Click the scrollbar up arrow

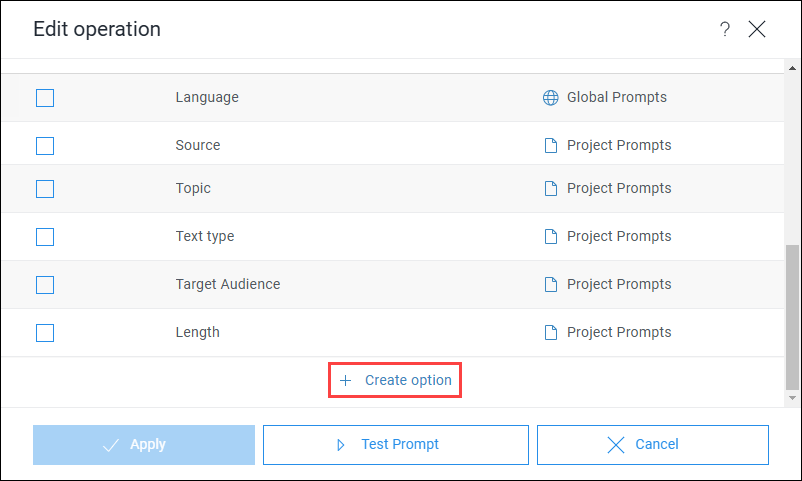tap(792, 68)
